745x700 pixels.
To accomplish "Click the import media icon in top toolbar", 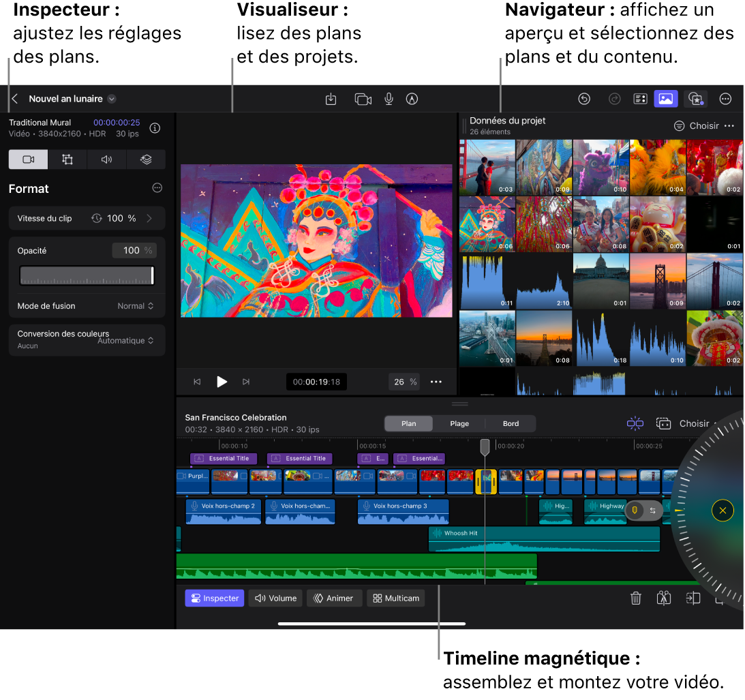I will tap(331, 99).
